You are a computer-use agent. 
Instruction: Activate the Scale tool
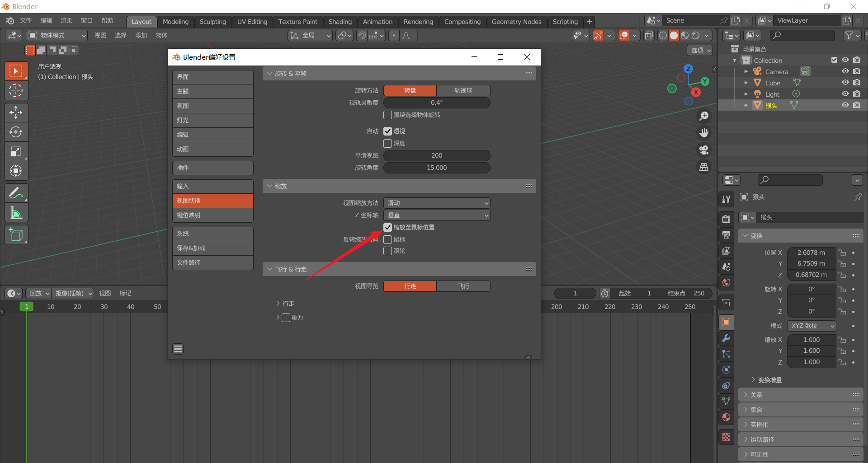pos(16,151)
